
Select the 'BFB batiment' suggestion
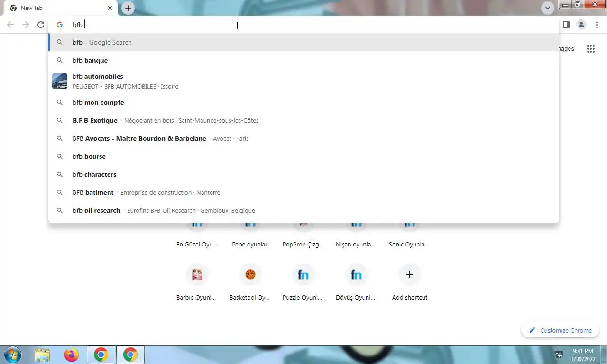(x=303, y=192)
